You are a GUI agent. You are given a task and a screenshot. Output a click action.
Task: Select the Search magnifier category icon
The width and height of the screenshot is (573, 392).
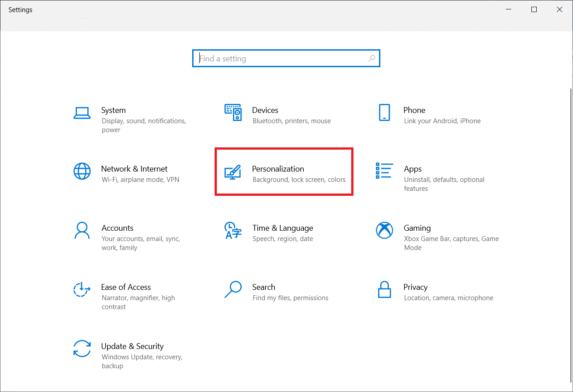(233, 289)
